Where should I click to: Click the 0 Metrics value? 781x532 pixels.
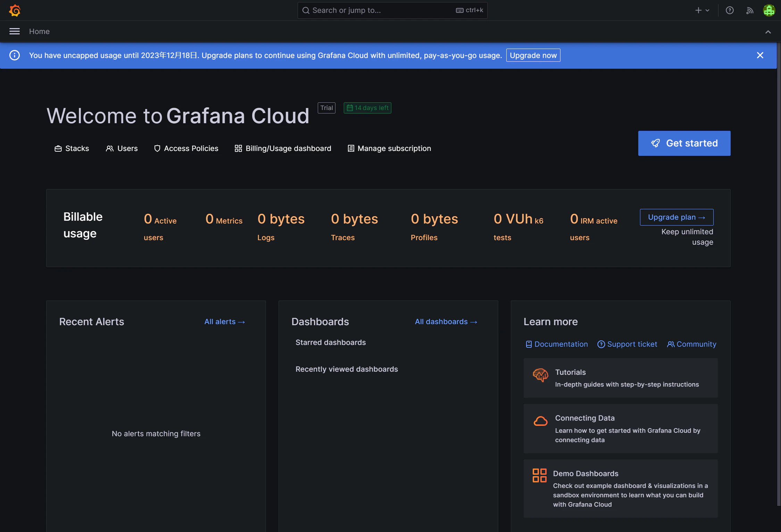224,219
